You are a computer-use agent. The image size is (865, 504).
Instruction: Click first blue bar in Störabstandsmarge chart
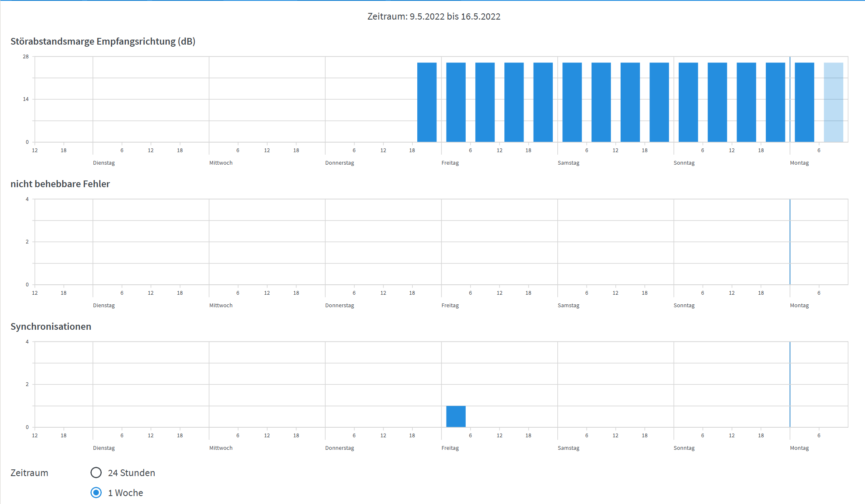426,102
